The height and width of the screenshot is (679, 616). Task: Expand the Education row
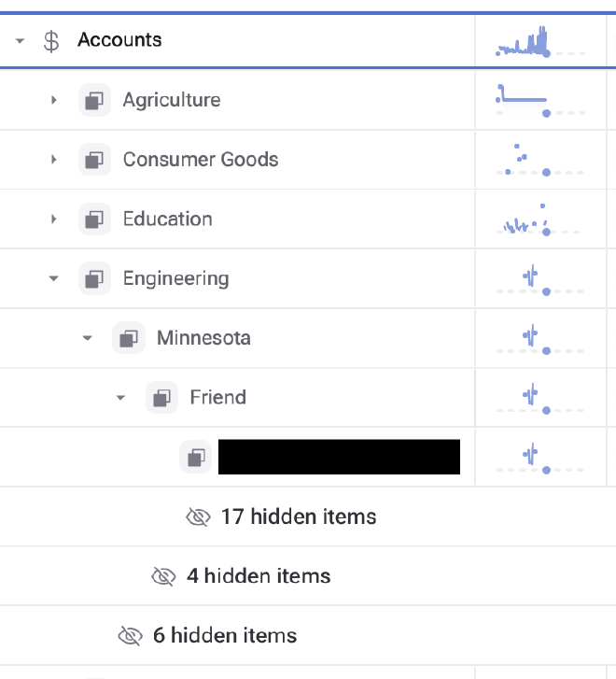(x=54, y=219)
